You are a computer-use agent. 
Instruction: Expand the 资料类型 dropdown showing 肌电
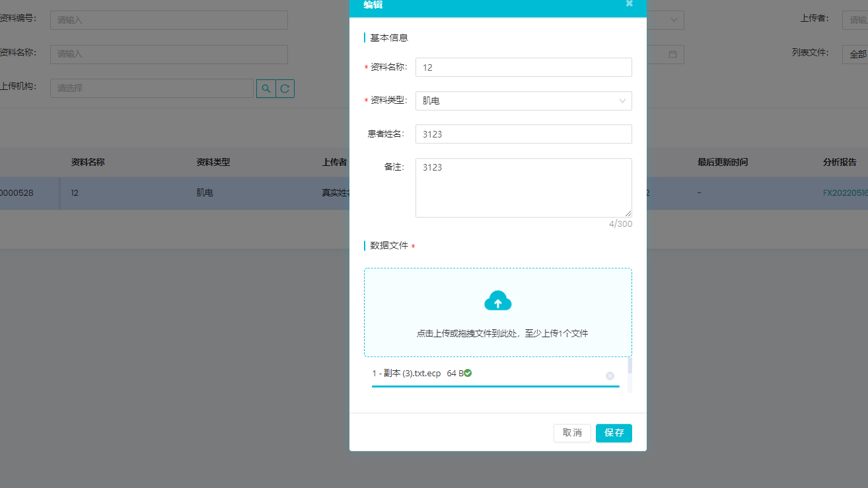point(524,101)
